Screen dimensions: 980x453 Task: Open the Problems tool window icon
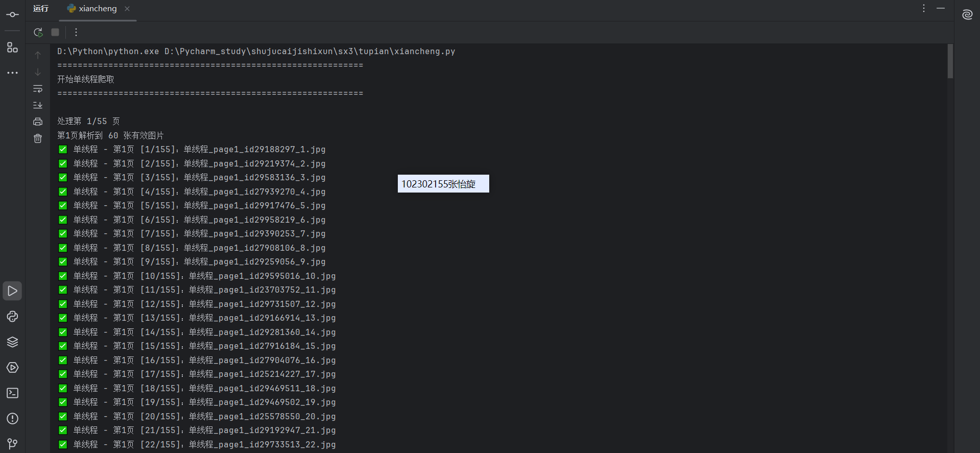click(12, 419)
